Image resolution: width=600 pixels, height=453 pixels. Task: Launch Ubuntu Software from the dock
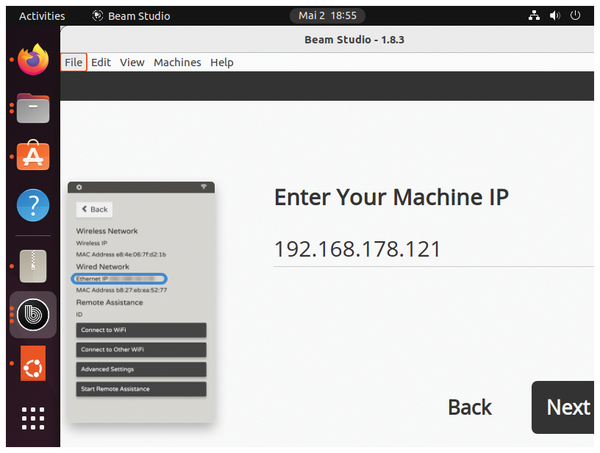pyautogui.click(x=33, y=155)
